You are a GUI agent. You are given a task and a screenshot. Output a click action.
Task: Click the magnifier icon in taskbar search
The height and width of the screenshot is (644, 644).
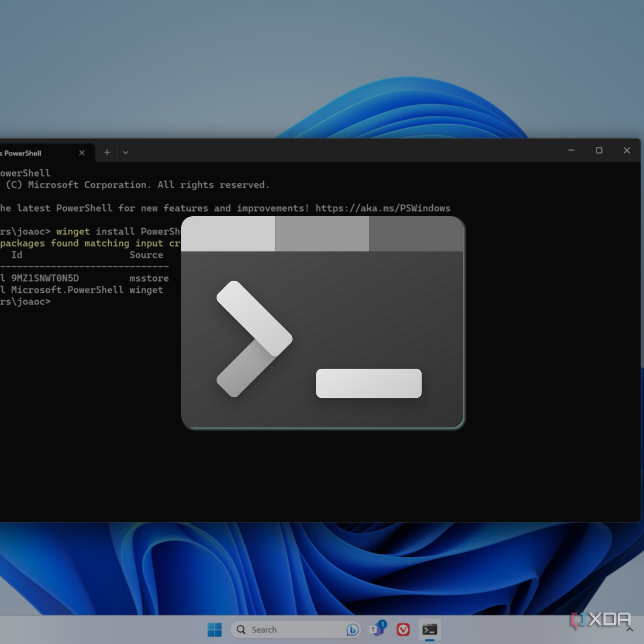coord(241,630)
